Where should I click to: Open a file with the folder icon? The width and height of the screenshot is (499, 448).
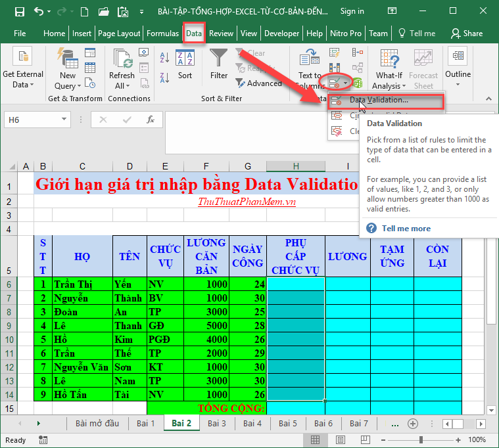(103, 12)
